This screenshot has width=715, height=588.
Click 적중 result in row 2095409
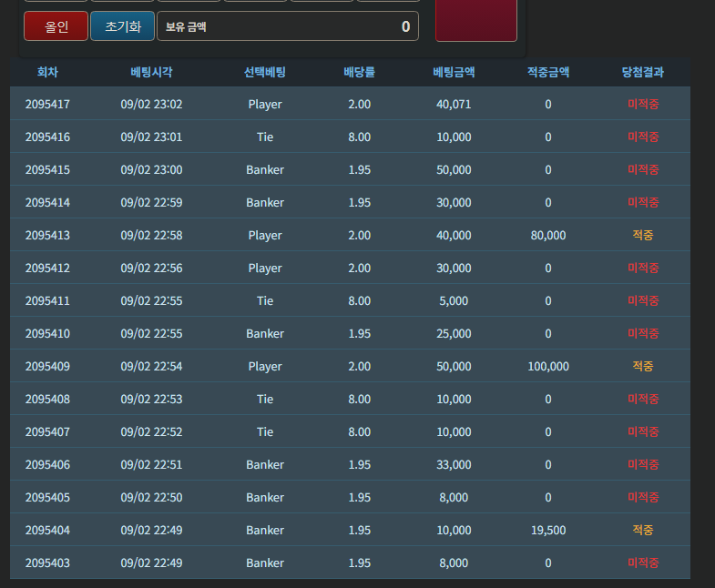[x=643, y=367]
